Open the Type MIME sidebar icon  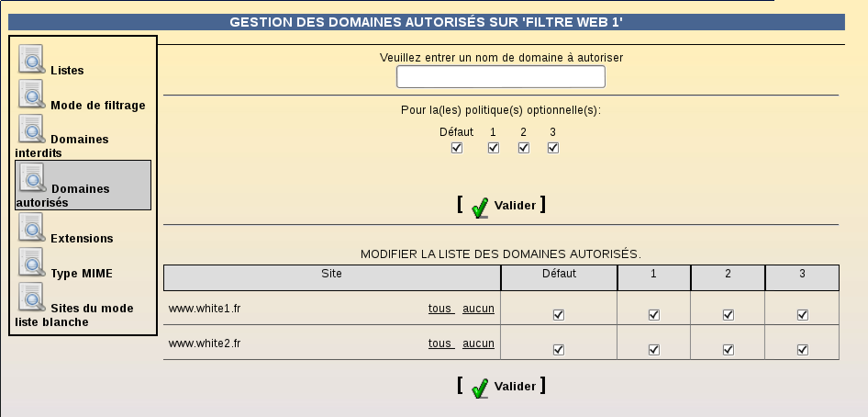(x=31, y=262)
